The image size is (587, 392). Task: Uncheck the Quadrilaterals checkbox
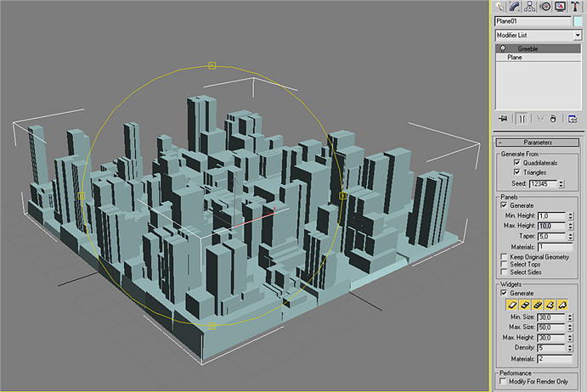[x=517, y=163]
